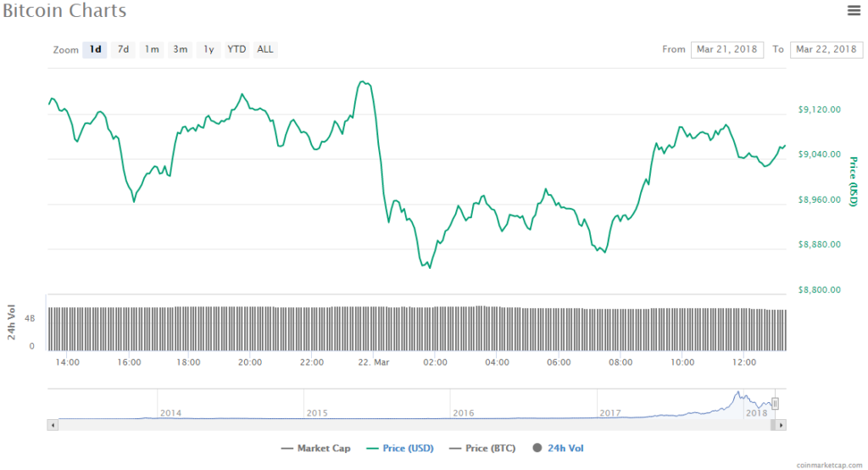Show ALL time range

[265, 49]
